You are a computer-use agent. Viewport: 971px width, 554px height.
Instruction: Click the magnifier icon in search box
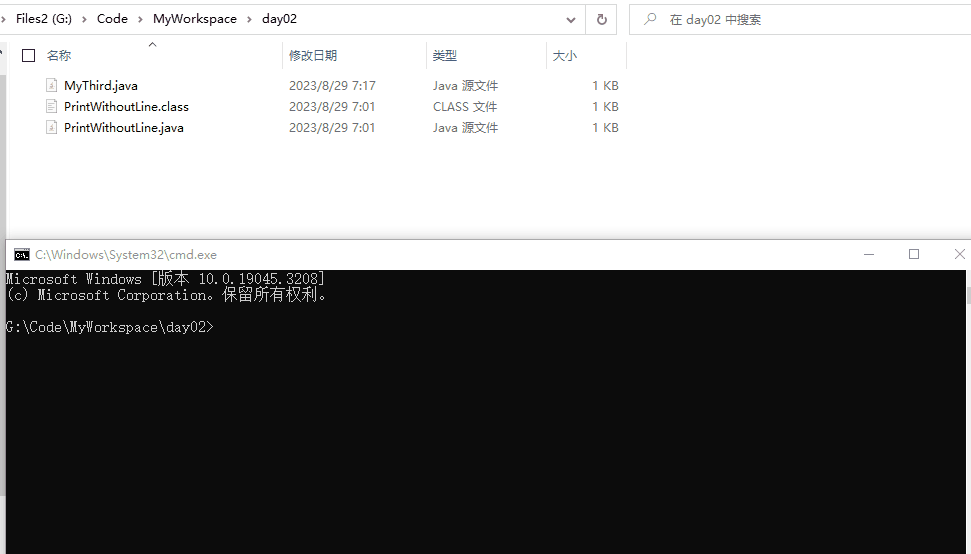pyautogui.click(x=651, y=19)
